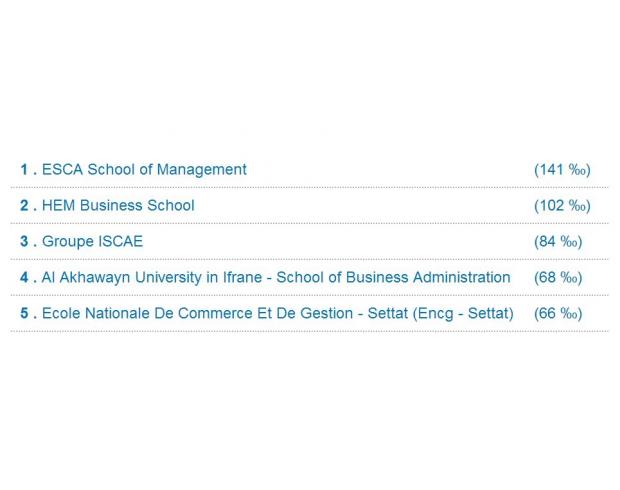Screen dimensions: 620x490
Task: Click rank number 3 in the list
Action: click(x=24, y=241)
